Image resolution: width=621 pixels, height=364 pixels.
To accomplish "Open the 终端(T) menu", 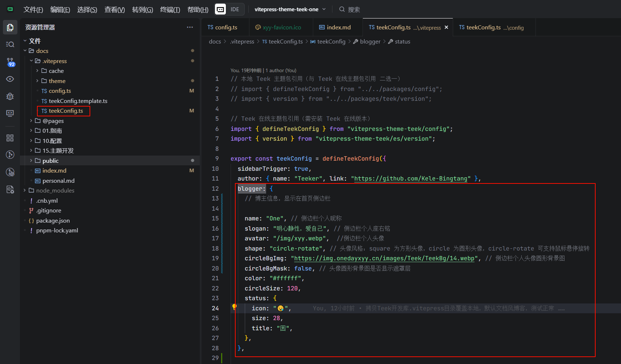I will (x=170, y=9).
